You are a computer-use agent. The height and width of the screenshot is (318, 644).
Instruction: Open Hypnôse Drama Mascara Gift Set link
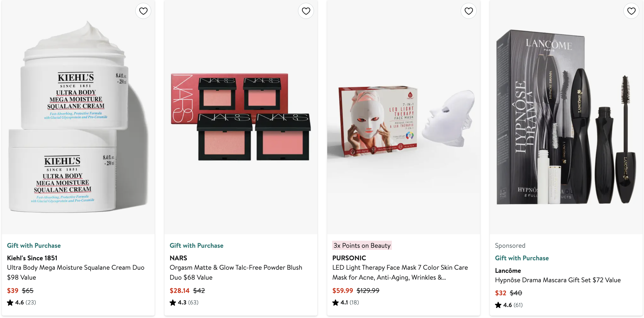(x=558, y=280)
